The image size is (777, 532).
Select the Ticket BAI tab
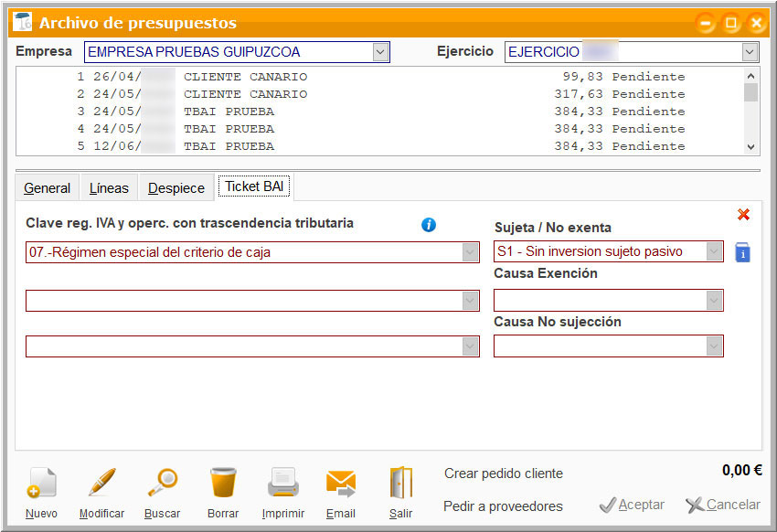[254, 186]
